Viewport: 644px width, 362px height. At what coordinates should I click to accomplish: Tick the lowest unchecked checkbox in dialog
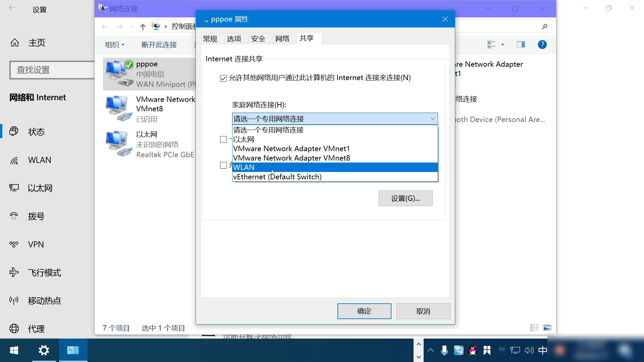coord(223,165)
